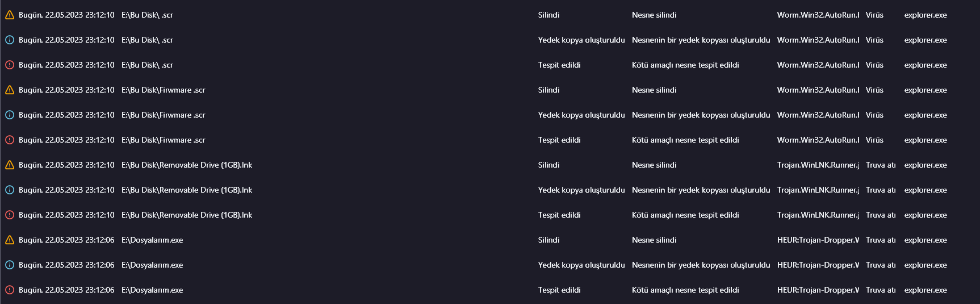Click the red alert icon for detected Removable Drive (1GB).lnk
The height and width of the screenshot is (304, 980).
[x=10, y=215]
